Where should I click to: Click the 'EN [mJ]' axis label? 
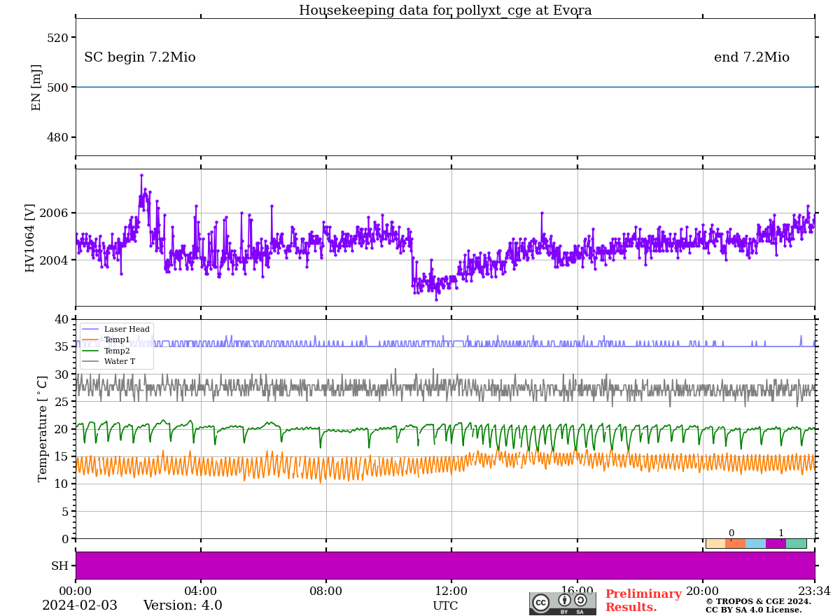pyautogui.click(x=37, y=87)
